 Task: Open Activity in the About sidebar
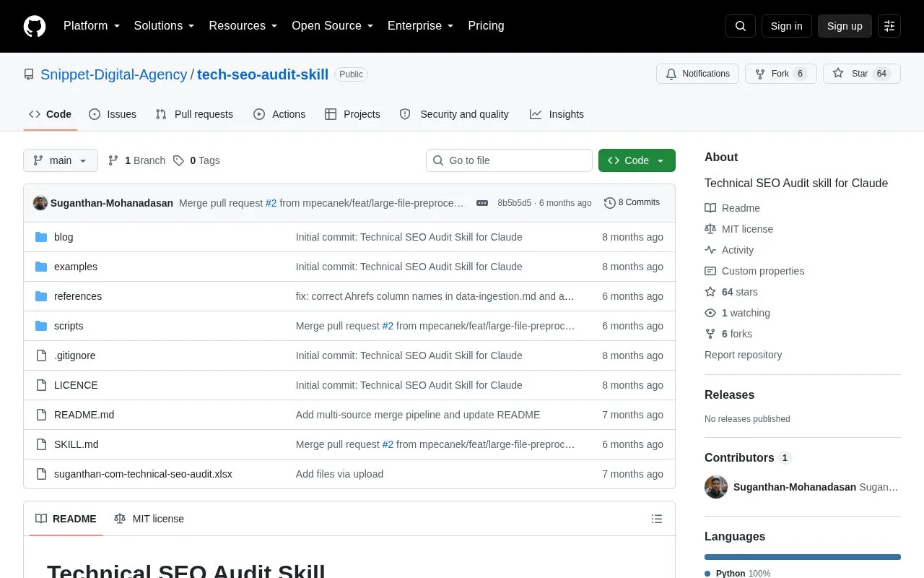click(729, 250)
